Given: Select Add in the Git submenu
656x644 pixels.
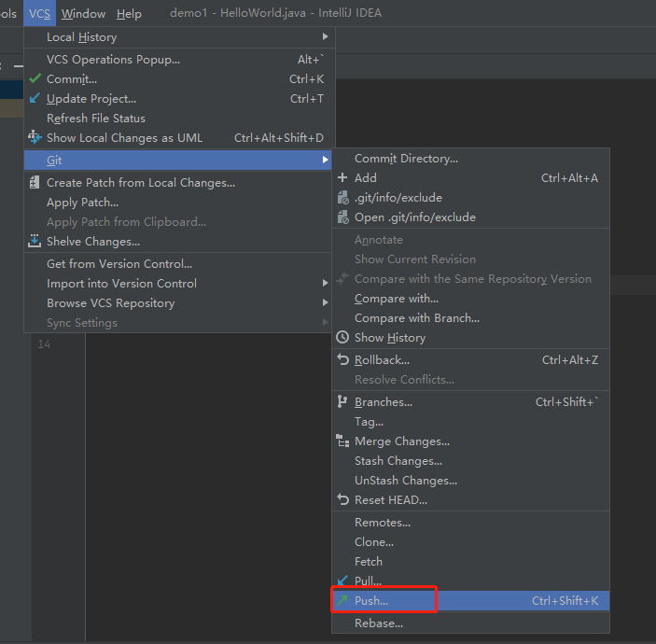Looking at the screenshot, I should point(470,178).
